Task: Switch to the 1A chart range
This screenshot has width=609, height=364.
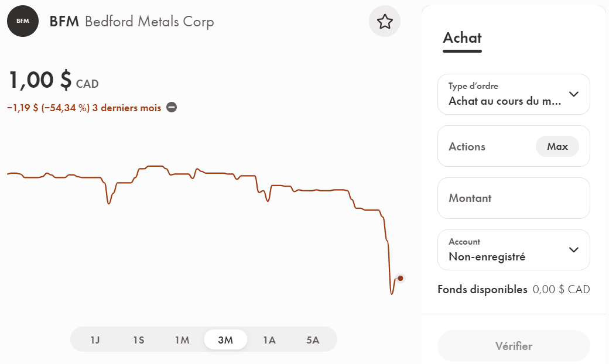Action: (269, 339)
